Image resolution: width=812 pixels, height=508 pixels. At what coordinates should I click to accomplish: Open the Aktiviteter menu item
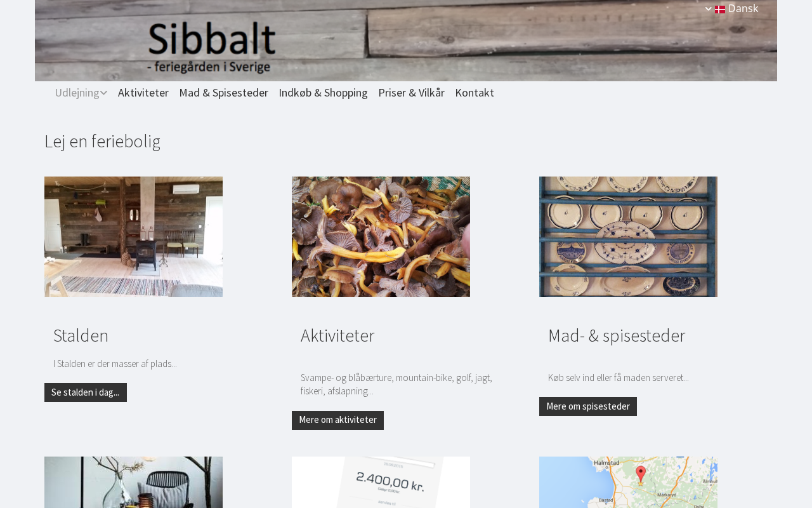[143, 93]
